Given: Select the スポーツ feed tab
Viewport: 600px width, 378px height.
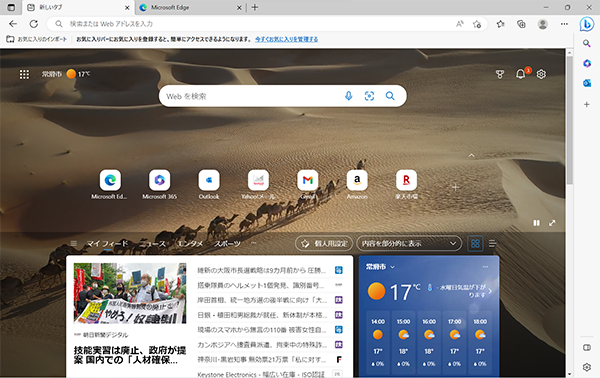Looking at the screenshot, I should (x=228, y=244).
